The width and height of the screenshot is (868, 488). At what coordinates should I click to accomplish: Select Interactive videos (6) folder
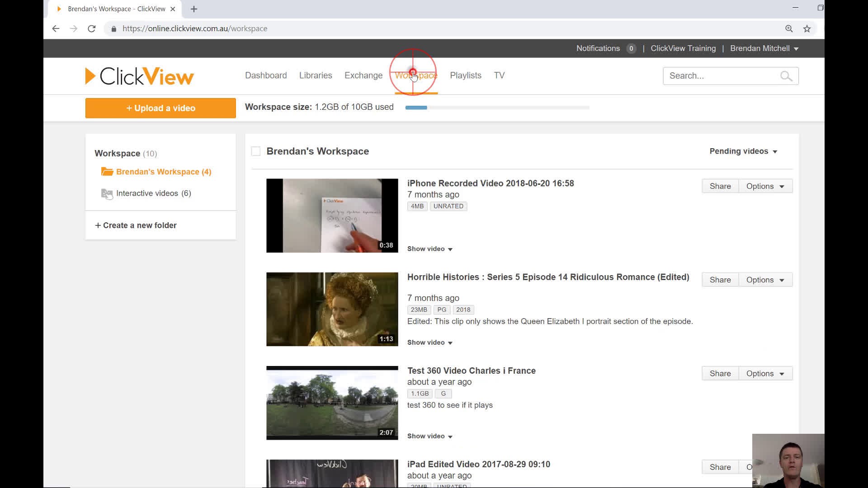154,193
